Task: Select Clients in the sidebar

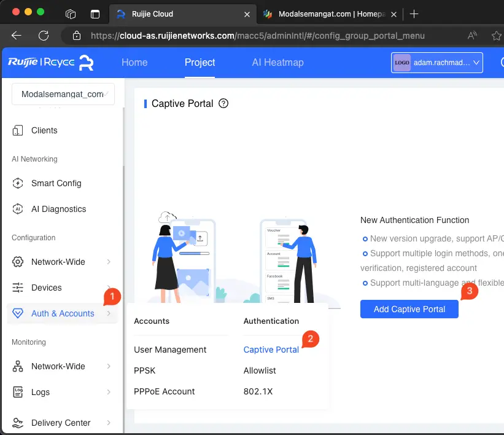Action: pos(44,130)
